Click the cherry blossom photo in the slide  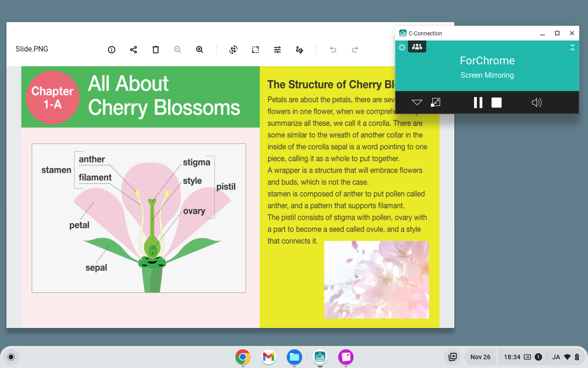pos(377,280)
